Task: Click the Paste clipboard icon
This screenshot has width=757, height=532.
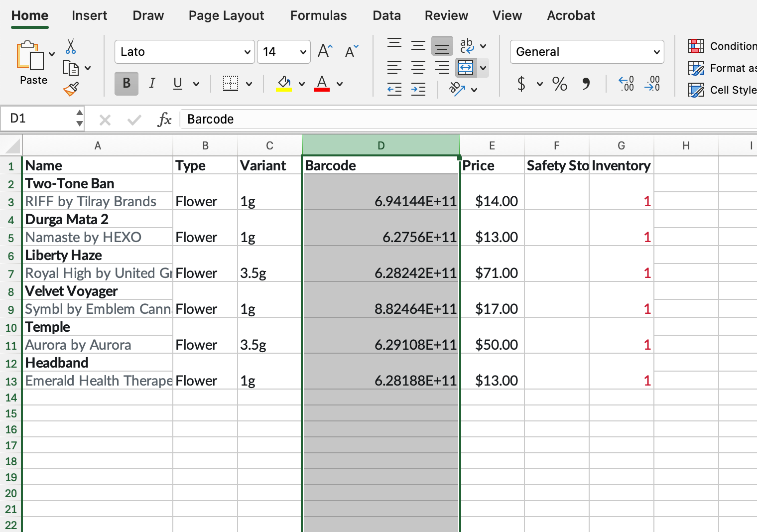Action: [x=30, y=55]
